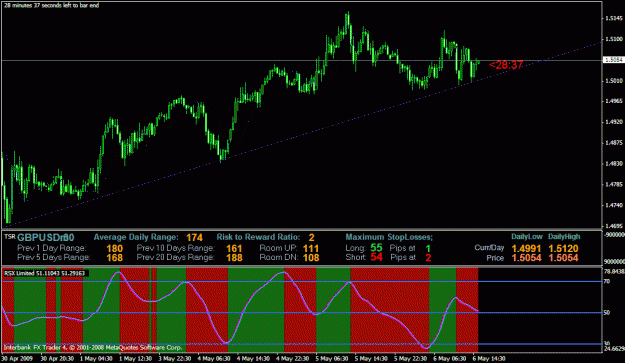Click the 'DailyLow' column header

tap(527, 237)
